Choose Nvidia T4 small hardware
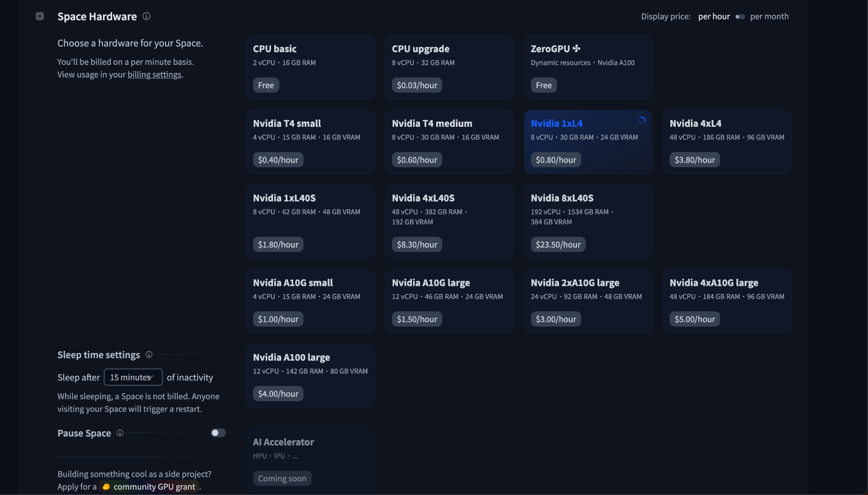 [x=310, y=142]
